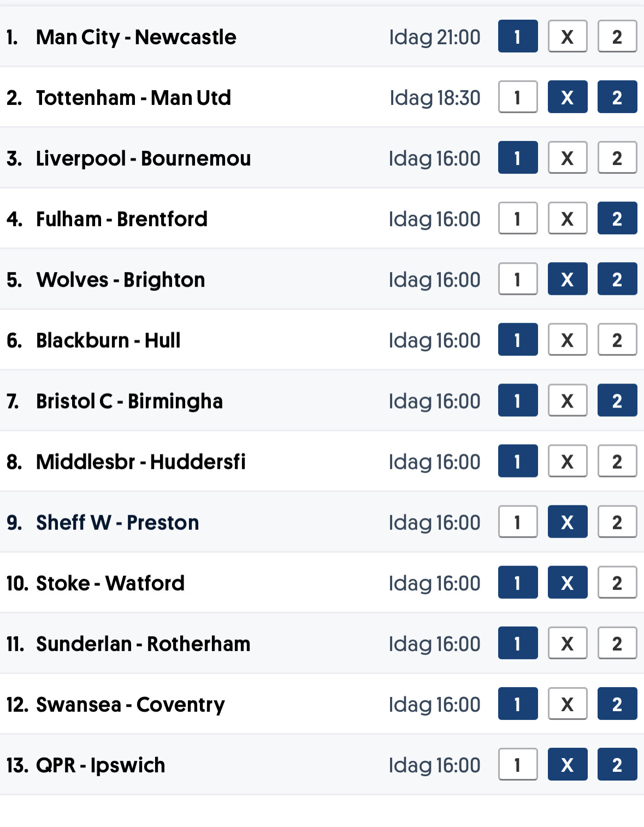Select away win 2 for Liverpool - Bournemouth
Image resolution: width=644 pixels, height=827 pixels.
pyautogui.click(x=617, y=158)
